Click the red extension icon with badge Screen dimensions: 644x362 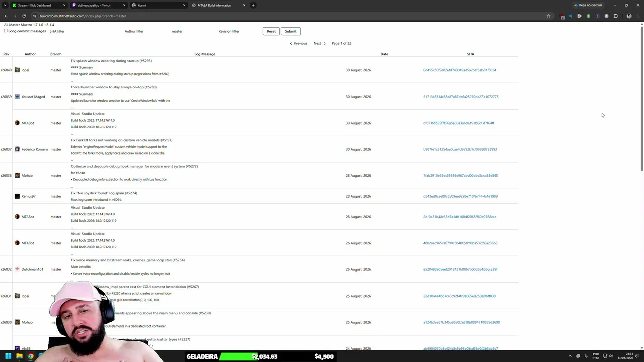point(562,16)
